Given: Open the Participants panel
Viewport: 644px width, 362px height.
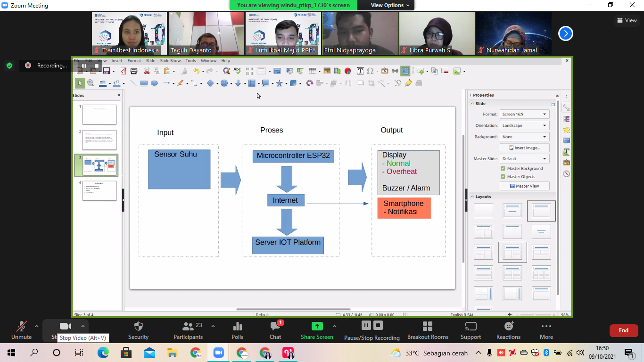Looking at the screenshot, I should (188, 326).
